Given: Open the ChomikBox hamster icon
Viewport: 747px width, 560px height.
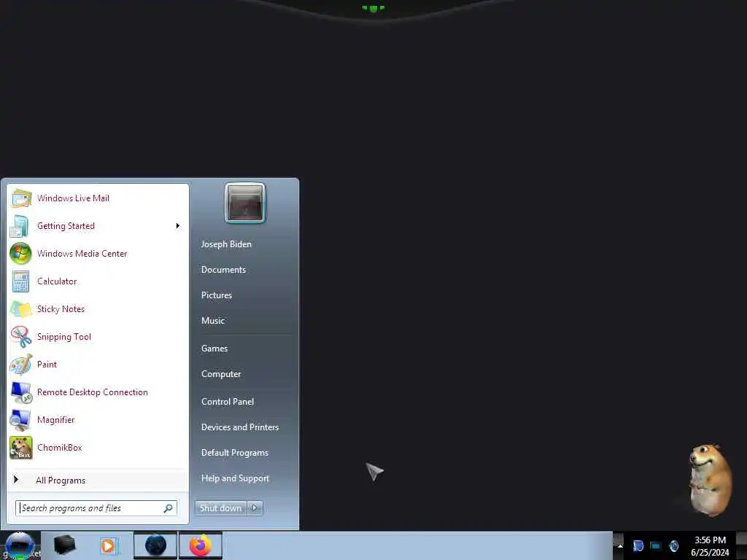Looking at the screenshot, I should click(x=21, y=448).
